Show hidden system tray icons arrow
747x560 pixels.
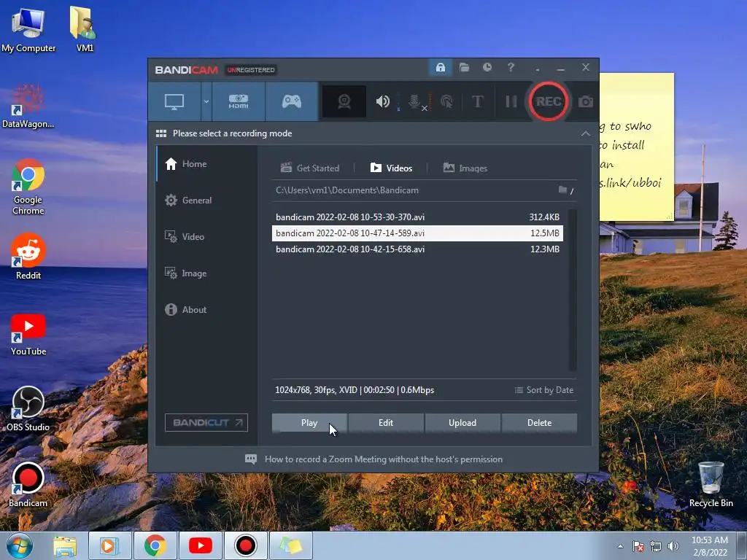[x=620, y=546]
